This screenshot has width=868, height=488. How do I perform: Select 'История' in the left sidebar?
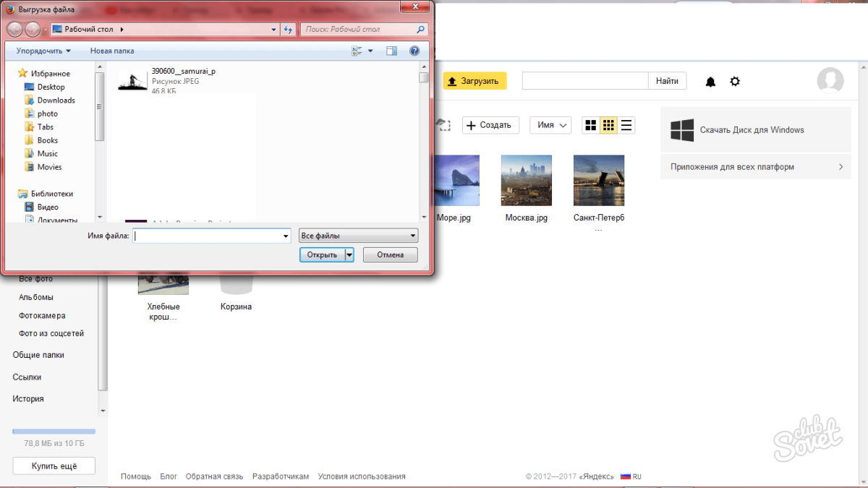point(28,398)
